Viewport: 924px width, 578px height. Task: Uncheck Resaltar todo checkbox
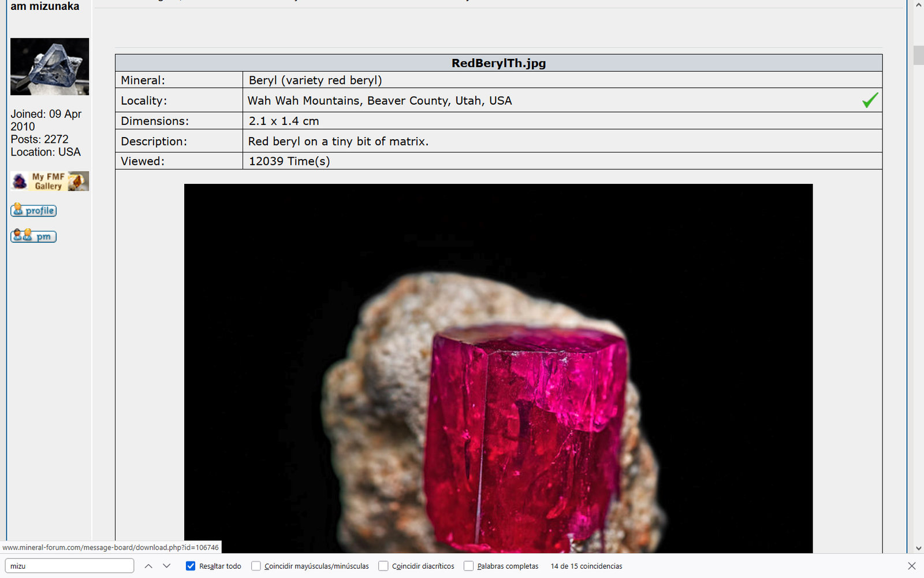(x=191, y=566)
